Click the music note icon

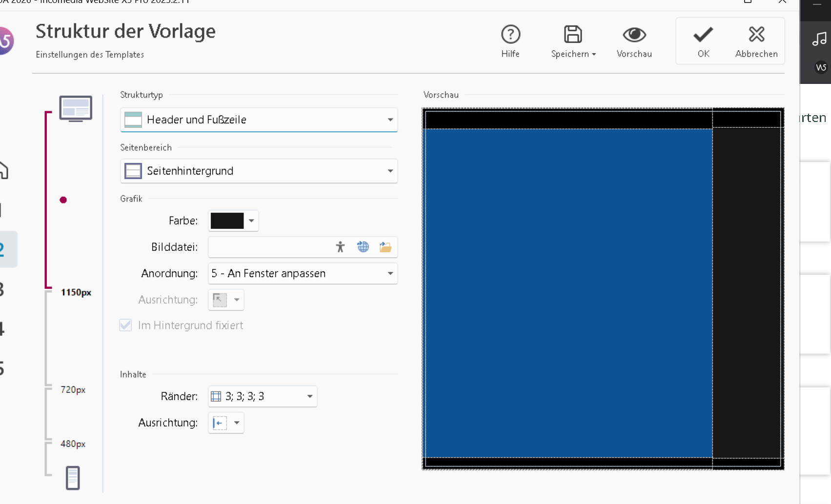tap(819, 39)
